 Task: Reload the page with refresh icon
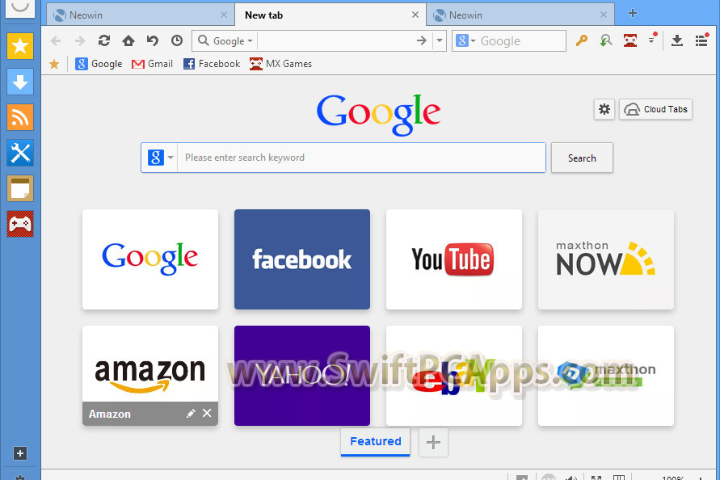(x=104, y=41)
